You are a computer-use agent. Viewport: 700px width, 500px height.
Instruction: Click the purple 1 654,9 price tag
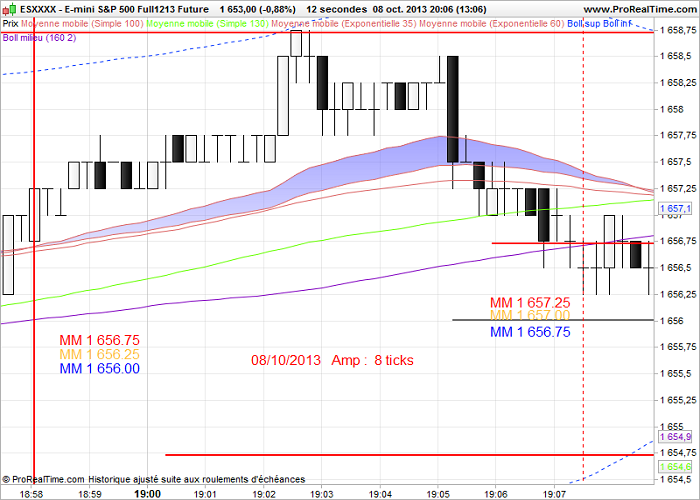click(x=675, y=437)
